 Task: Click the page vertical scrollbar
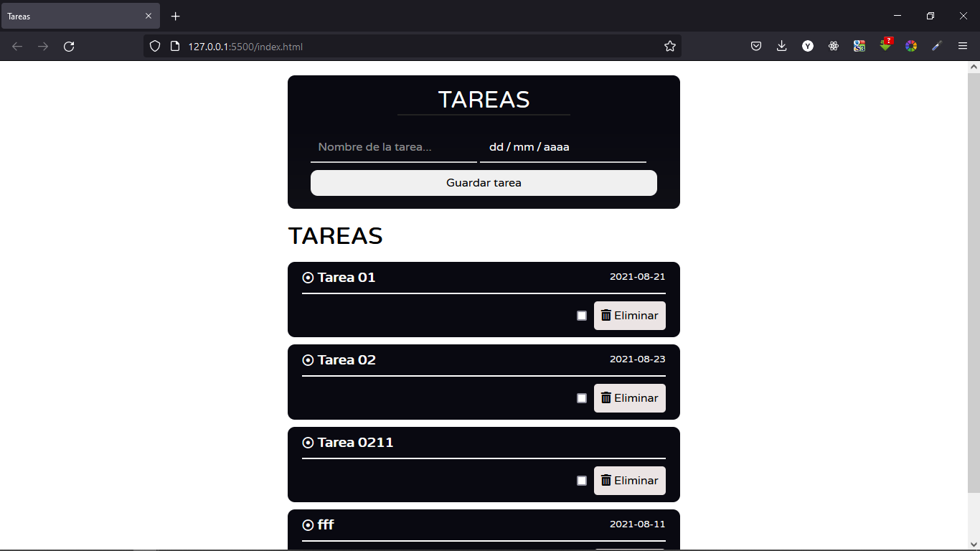click(x=974, y=283)
